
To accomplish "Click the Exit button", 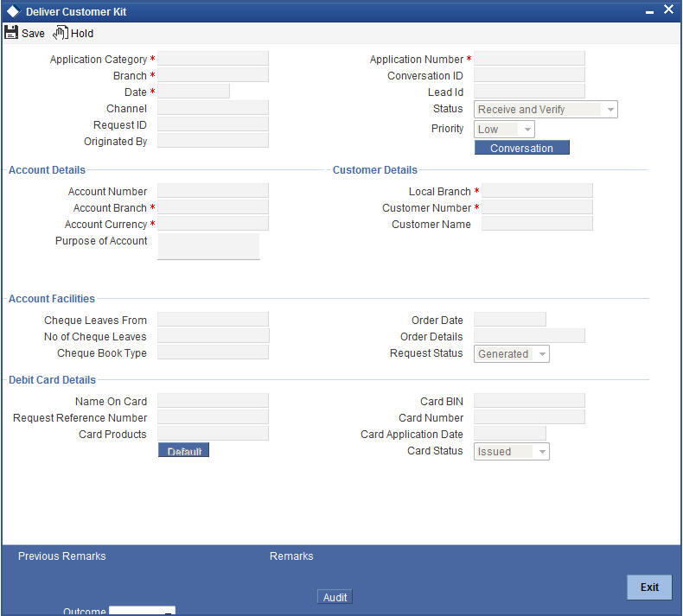I will pyautogui.click(x=649, y=587).
